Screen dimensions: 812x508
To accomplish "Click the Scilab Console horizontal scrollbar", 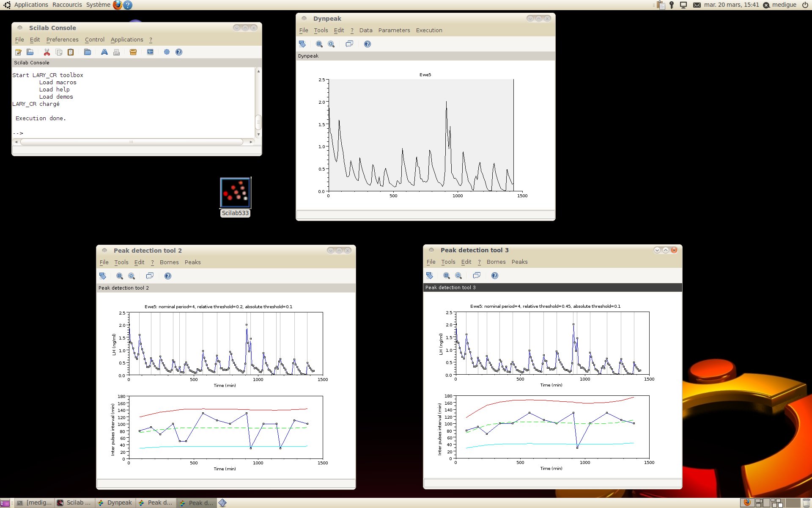I will pos(132,142).
